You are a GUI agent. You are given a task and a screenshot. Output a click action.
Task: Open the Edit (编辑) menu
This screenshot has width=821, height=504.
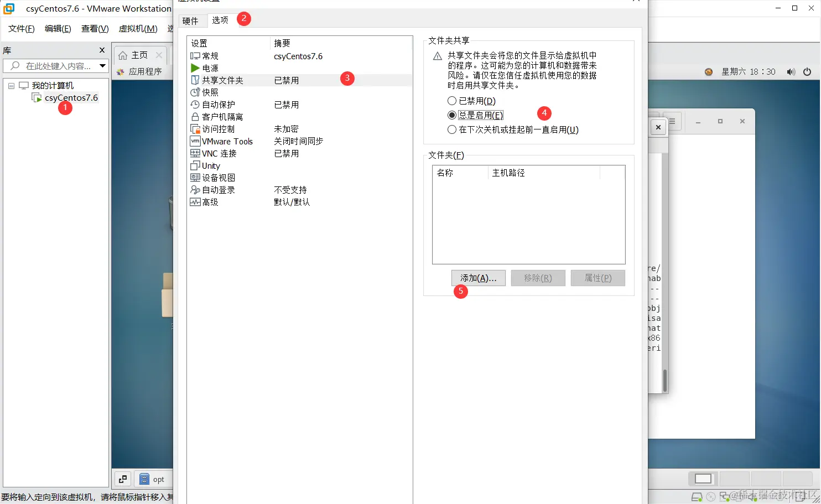tap(58, 29)
